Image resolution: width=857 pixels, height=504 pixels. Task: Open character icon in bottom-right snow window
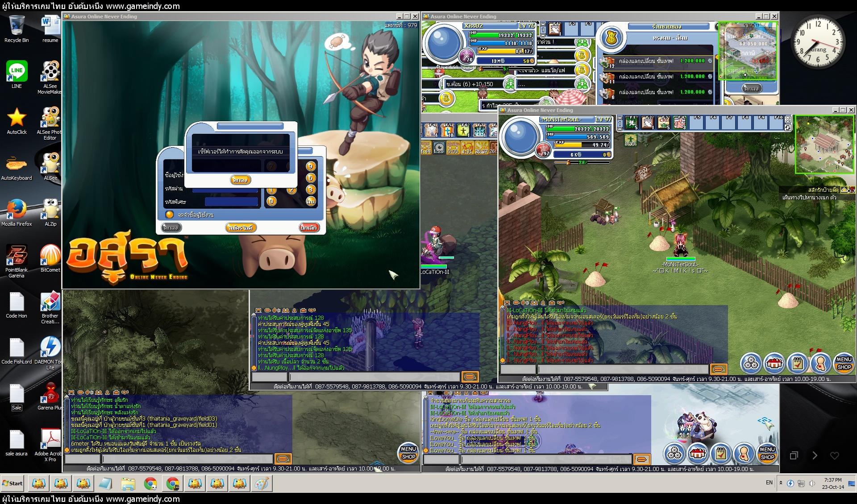(x=744, y=454)
